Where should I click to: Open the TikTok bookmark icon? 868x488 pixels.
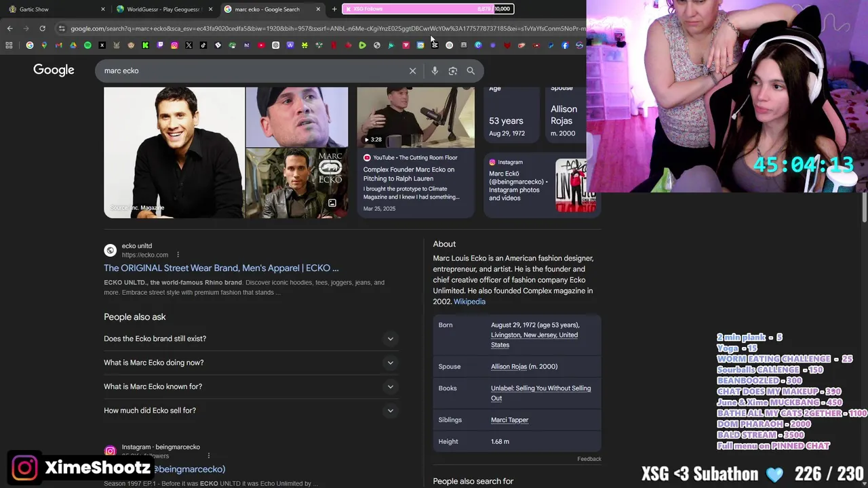203,45
